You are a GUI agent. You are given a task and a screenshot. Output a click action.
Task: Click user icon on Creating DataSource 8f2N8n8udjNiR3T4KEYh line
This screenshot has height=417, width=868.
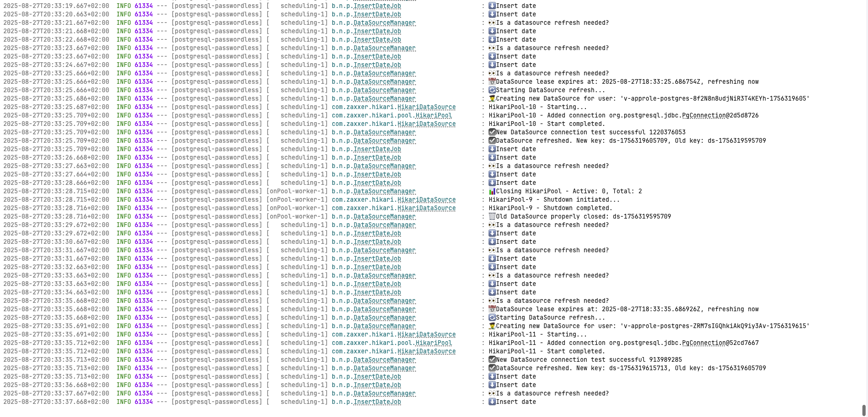click(492, 98)
